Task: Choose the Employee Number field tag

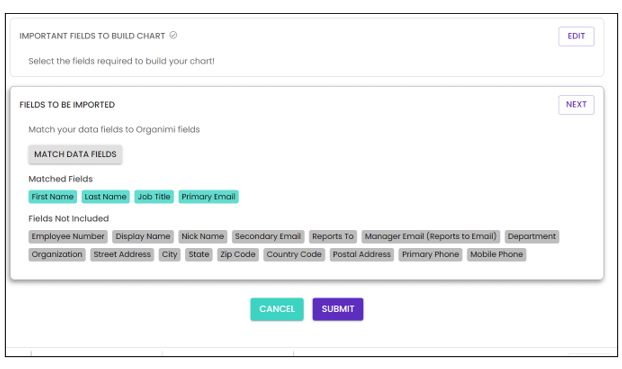Action: pyautogui.click(x=68, y=236)
